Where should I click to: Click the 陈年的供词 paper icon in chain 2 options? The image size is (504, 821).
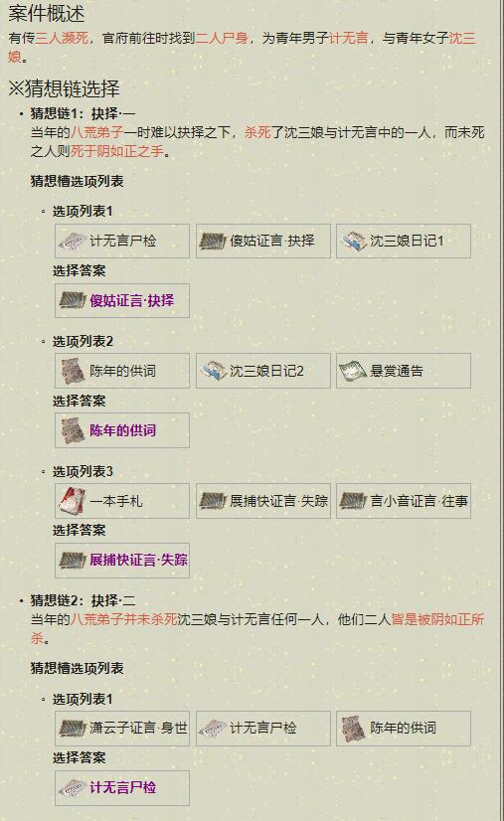pos(353,729)
